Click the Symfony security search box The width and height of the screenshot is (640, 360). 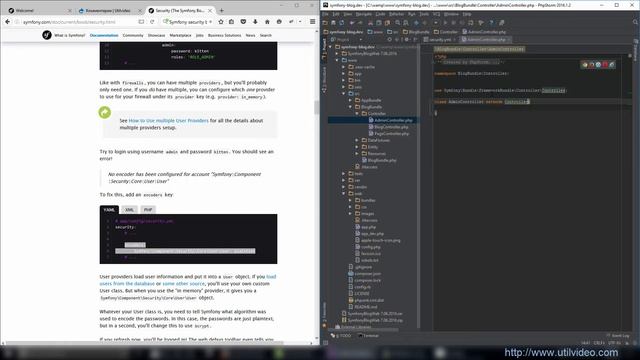[x=188, y=22]
